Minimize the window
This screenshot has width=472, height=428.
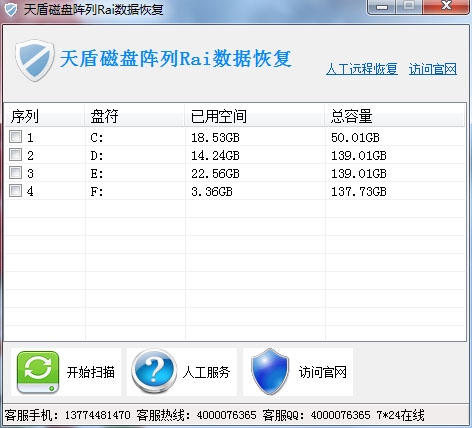382,6
